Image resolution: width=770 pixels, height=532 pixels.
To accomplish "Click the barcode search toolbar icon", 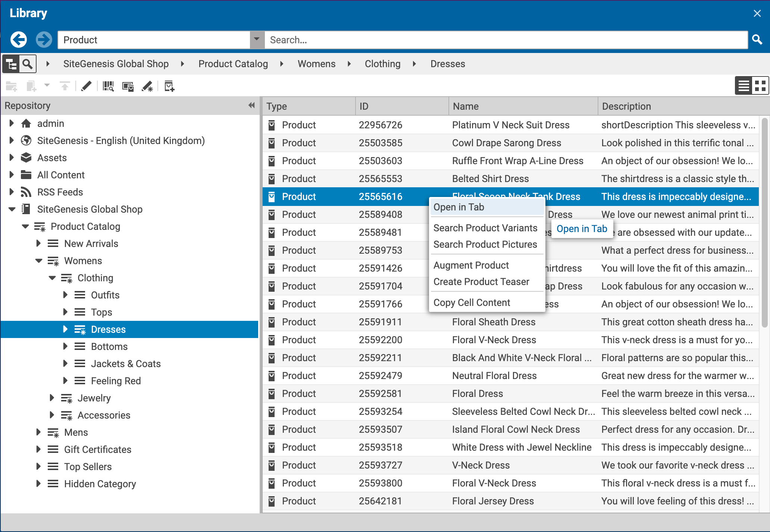I will [x=108, y=86].
